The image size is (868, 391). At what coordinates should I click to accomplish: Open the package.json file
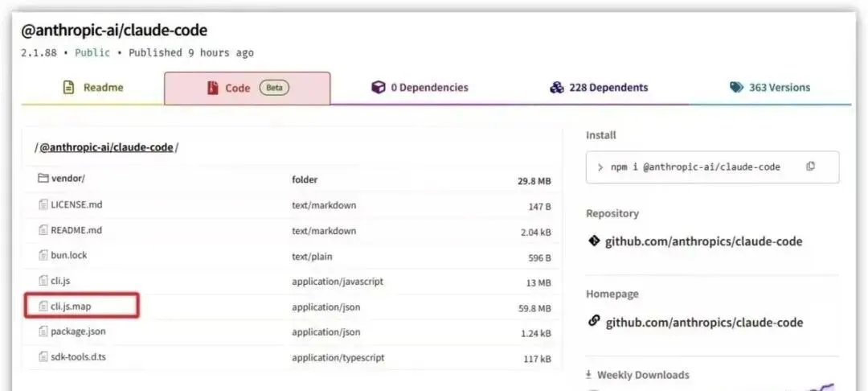pos(78,331)
